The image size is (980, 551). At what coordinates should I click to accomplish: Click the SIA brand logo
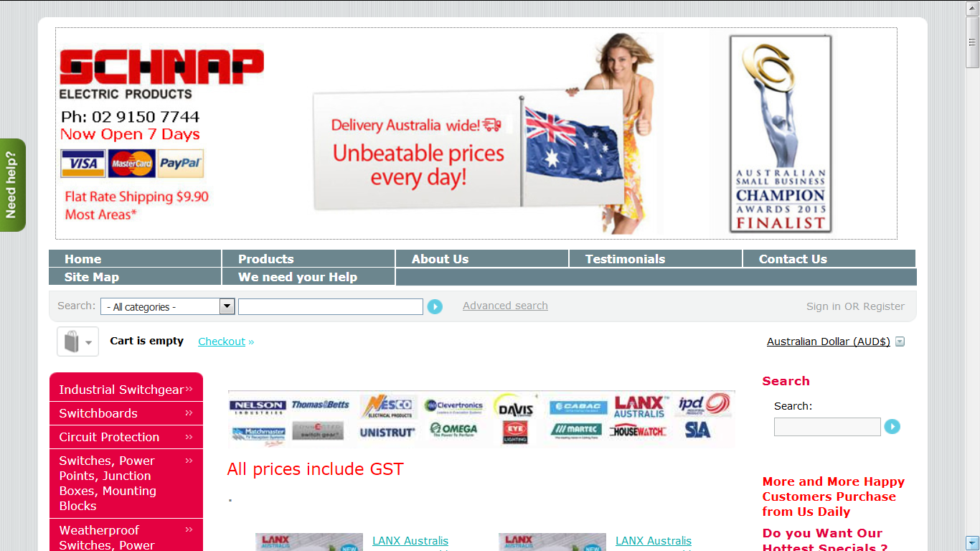pyautogui.click(x=697, y=430)
